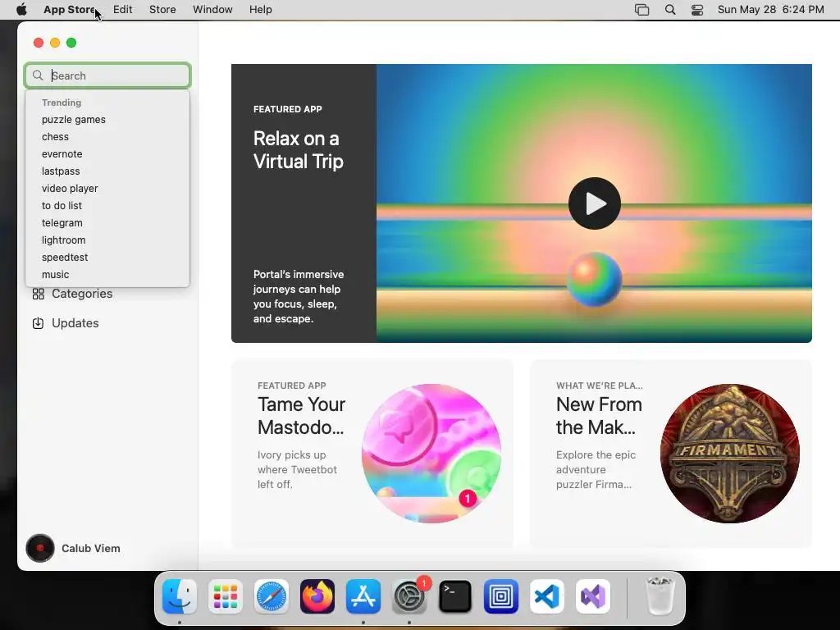Select trending search 'to do list'
Screen dimensions: 840x630
pyautogui.click(x=62, y=205)
